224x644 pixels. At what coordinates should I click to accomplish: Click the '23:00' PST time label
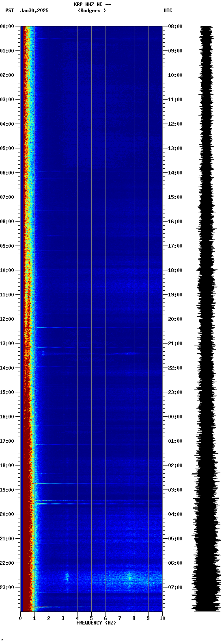(x=7, y=587)
